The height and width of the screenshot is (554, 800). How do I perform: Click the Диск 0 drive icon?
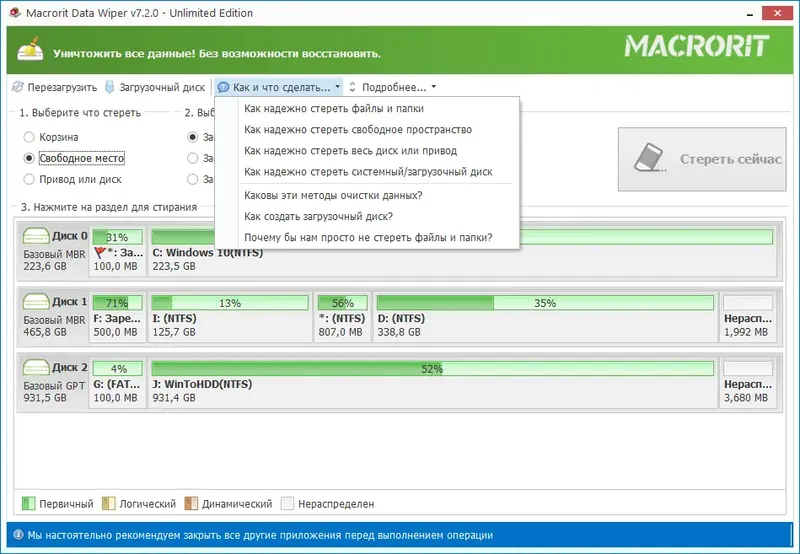click(x=36, y=236)
